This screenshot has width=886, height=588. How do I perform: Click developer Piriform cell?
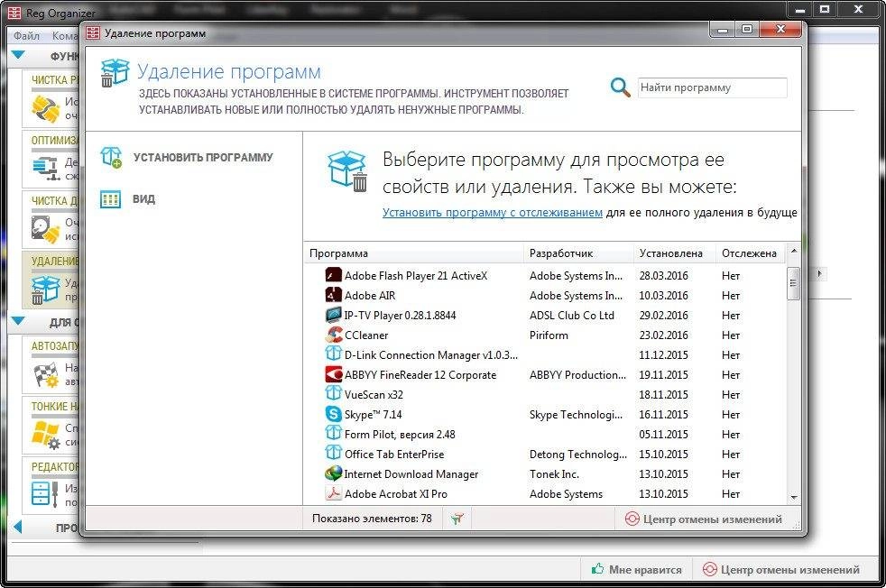549,335
